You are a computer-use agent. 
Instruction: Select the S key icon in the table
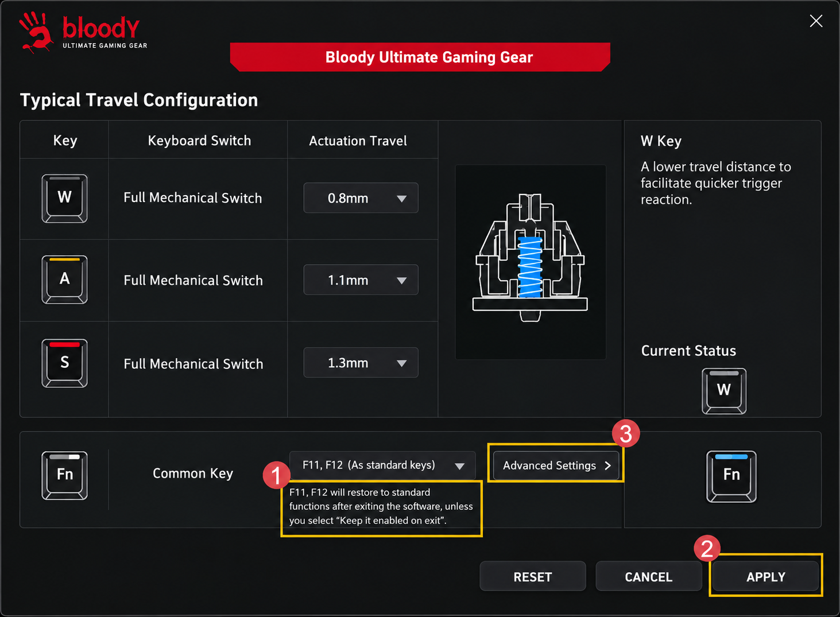point(64,363)
